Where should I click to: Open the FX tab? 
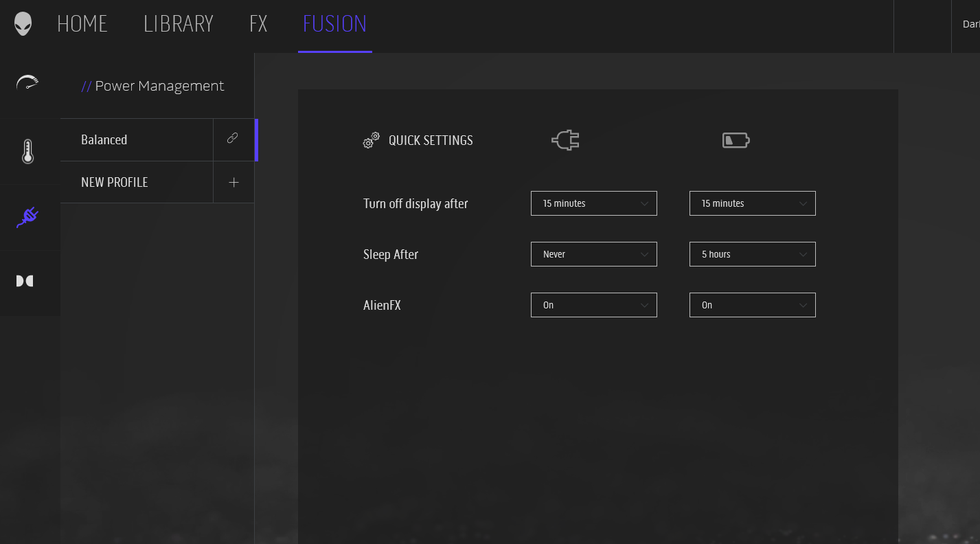[x=258, y=24]
